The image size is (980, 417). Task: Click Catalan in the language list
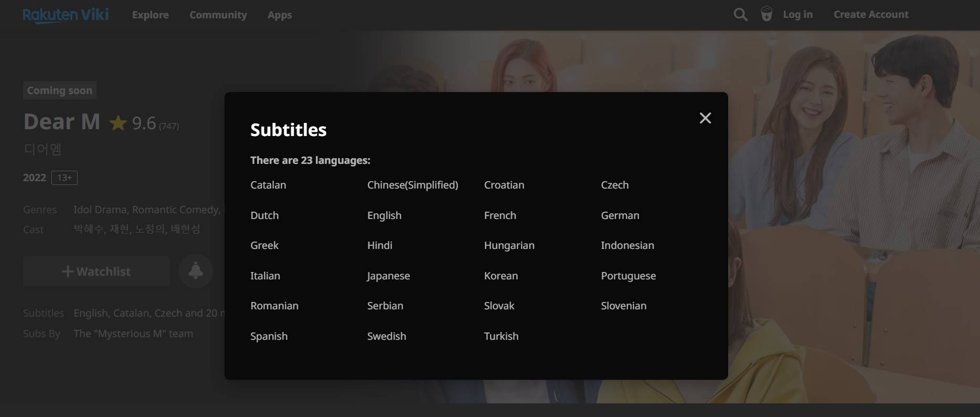pyautogui.click(x=268, y=185)
